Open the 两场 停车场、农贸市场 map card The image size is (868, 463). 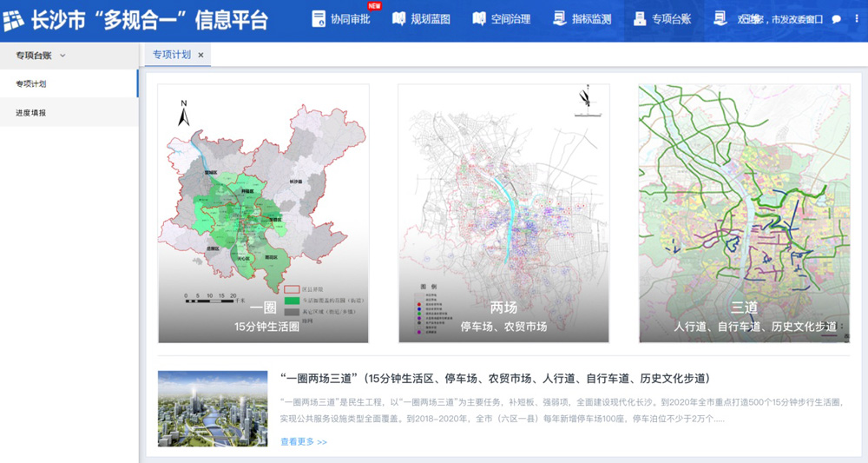pyautogui.click(x=503, y=214)
